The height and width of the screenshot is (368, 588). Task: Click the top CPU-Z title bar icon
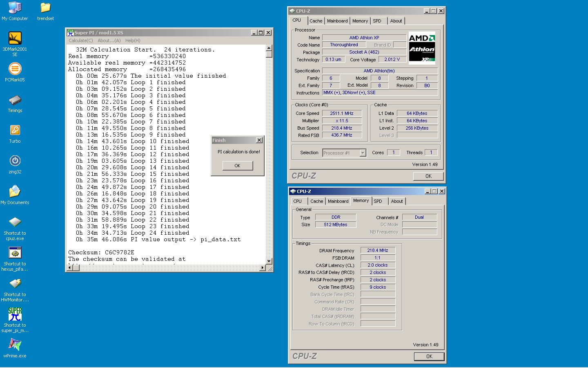click(x=292, y=11)
